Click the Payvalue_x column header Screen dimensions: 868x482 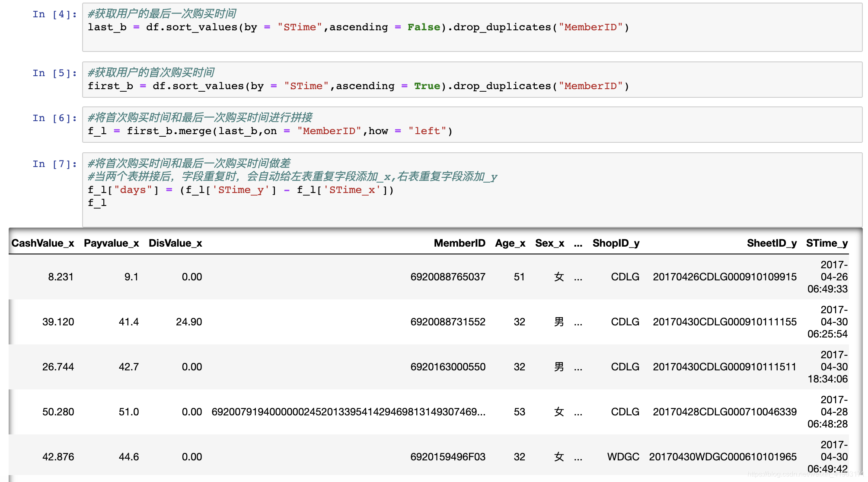click(111, 243)
